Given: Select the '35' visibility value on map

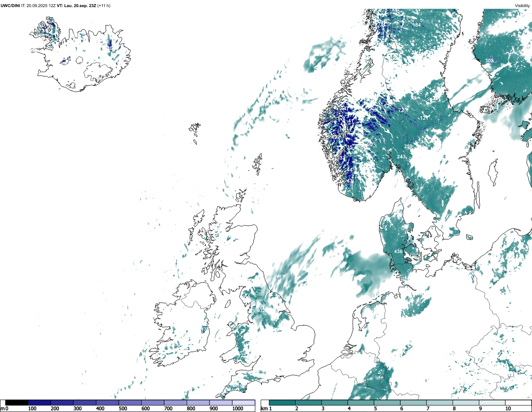Looking at the screenshot, I should [x=350, y=147].
